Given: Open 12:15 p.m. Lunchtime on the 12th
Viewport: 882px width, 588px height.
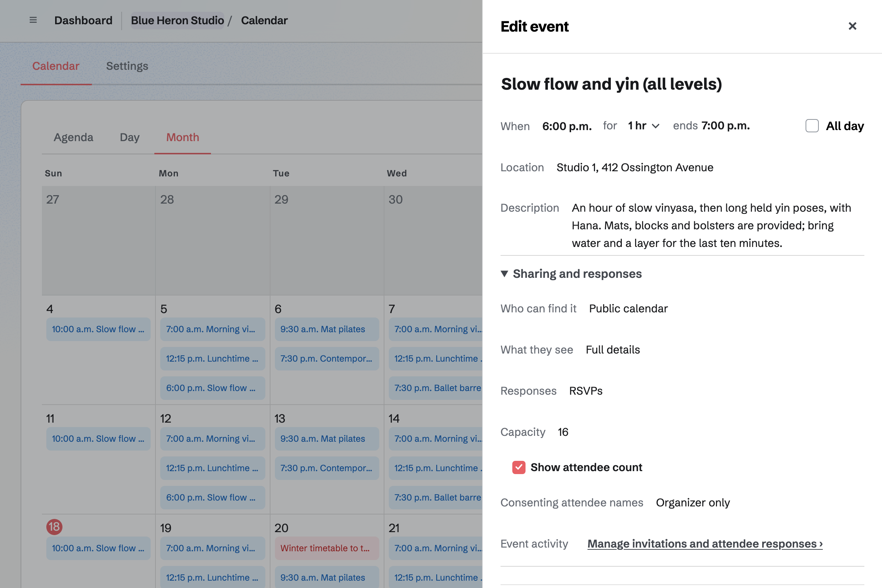Looking at the screenshot, I should 213,468.
